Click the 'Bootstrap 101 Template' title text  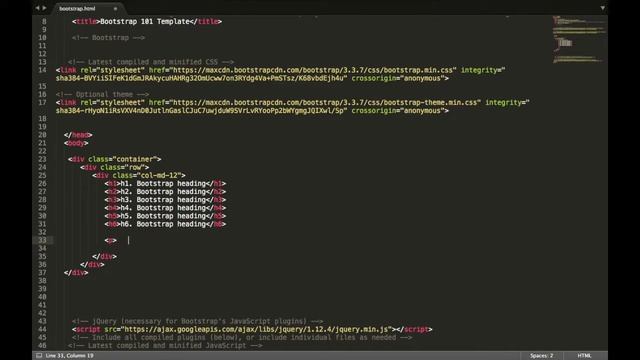pos(145,22)
